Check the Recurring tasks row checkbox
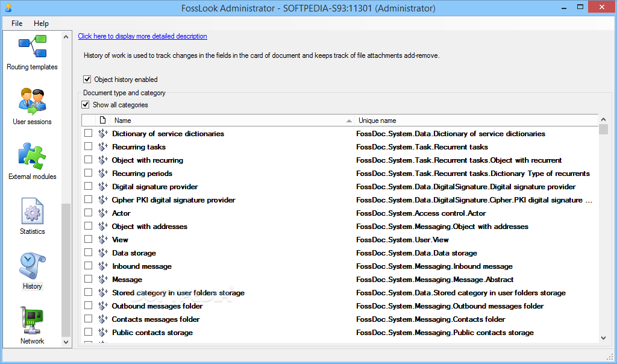The height and width of the screenshot is (364, 617). pyautogui.click(x=89, y=147)
